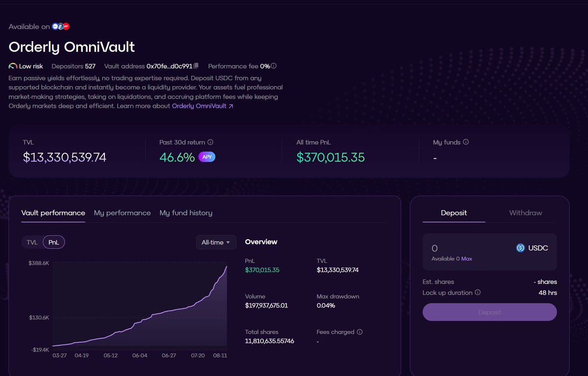Click the Est. shares label

point(438,282)
